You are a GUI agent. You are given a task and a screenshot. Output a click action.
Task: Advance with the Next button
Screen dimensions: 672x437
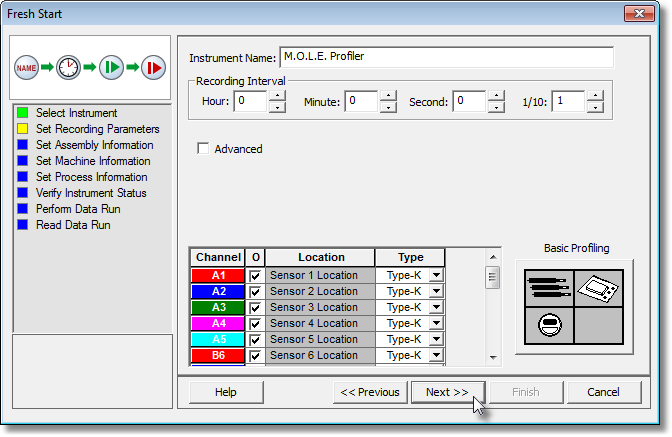tap(447, 392)
